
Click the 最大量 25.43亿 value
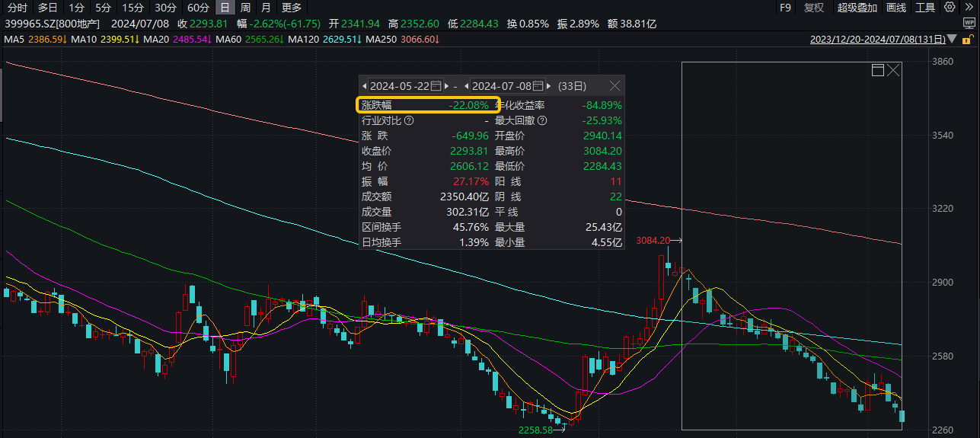[604, 227]
